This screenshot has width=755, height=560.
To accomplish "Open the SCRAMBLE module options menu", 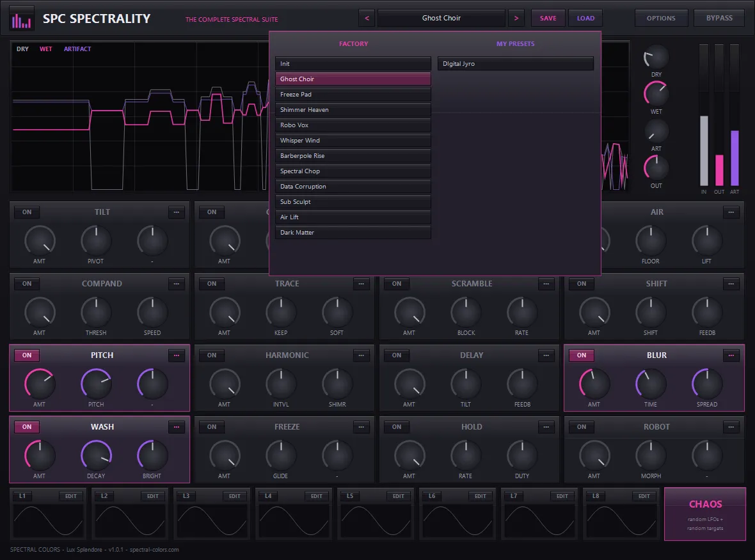I will tap(546, 284).
